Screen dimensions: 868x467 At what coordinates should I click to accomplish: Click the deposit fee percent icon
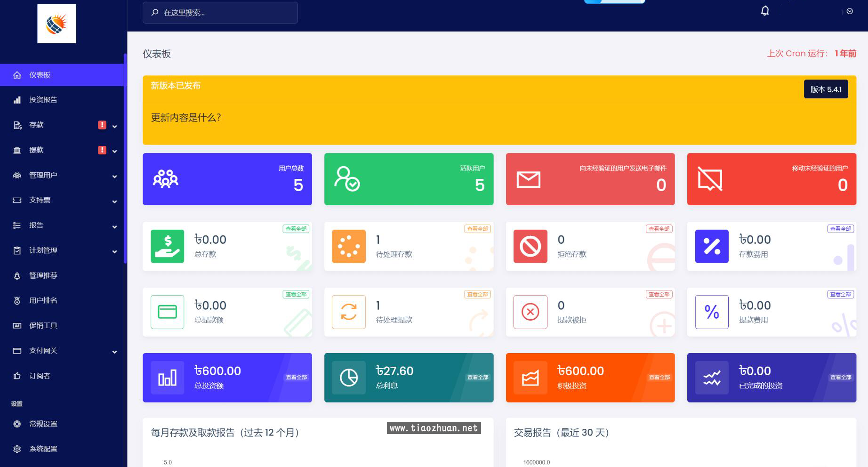pos(712,246)
